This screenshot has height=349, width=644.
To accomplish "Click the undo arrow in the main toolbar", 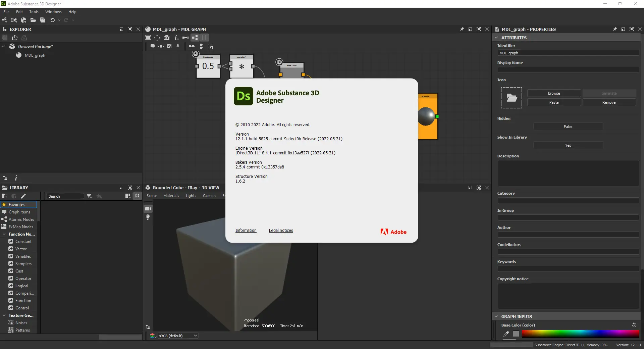I will click(52, 20).
